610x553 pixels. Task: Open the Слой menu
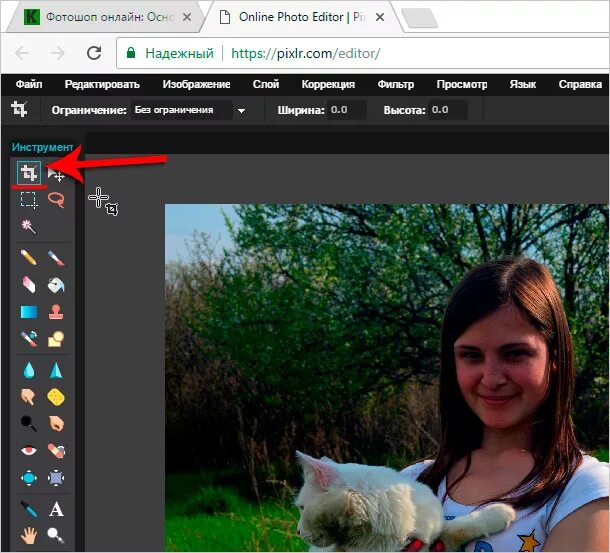tap(266, 84)
